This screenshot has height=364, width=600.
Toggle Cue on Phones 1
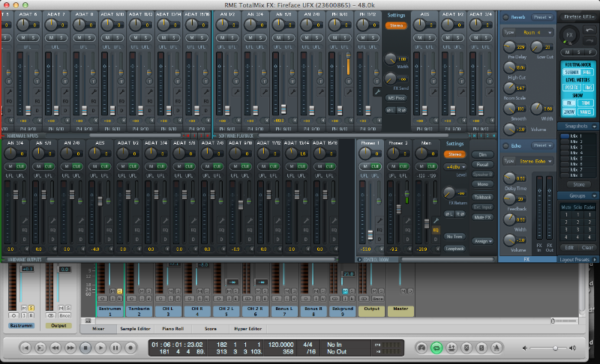click(x=375, y=166)
